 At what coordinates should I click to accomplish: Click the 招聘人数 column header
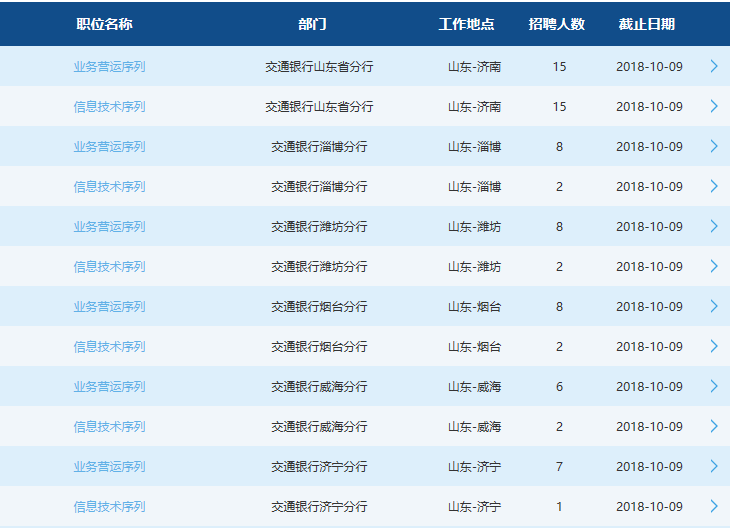click(x=557, y=24)
